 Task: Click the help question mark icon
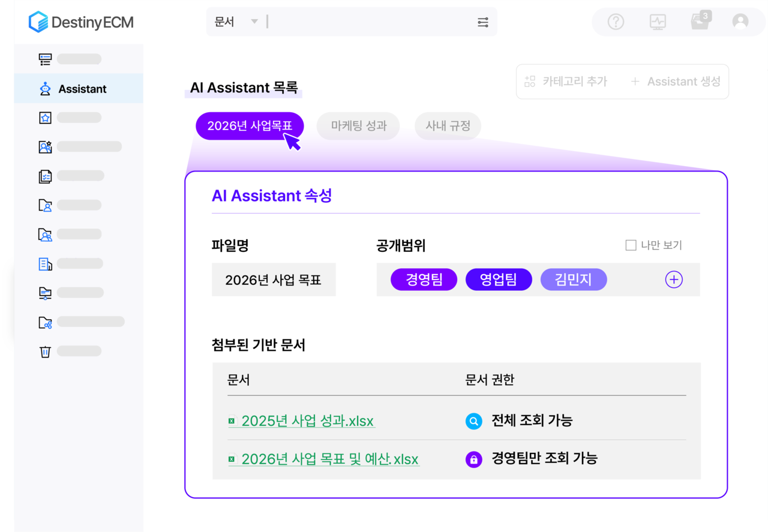(616, 22)
